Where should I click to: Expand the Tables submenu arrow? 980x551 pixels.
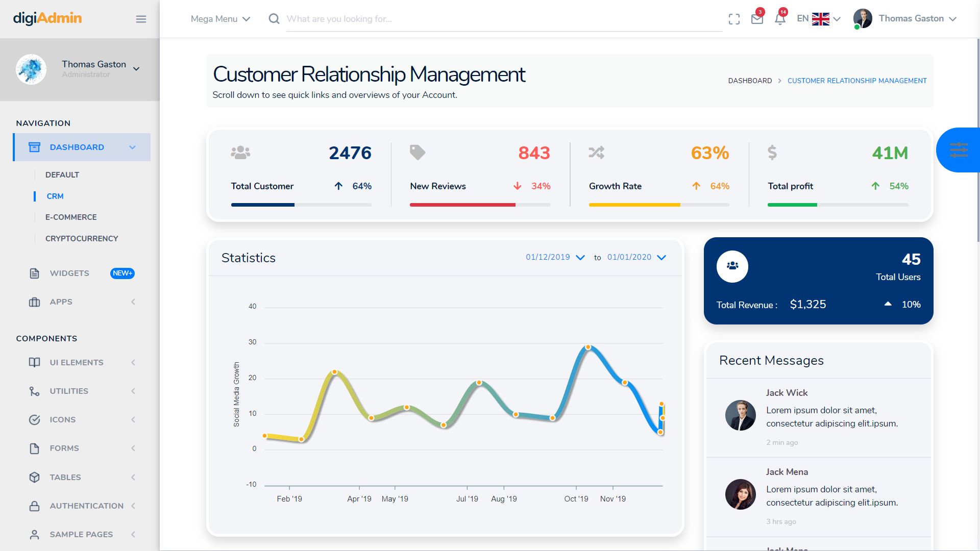pyautogui.click(x=133, y=478)
